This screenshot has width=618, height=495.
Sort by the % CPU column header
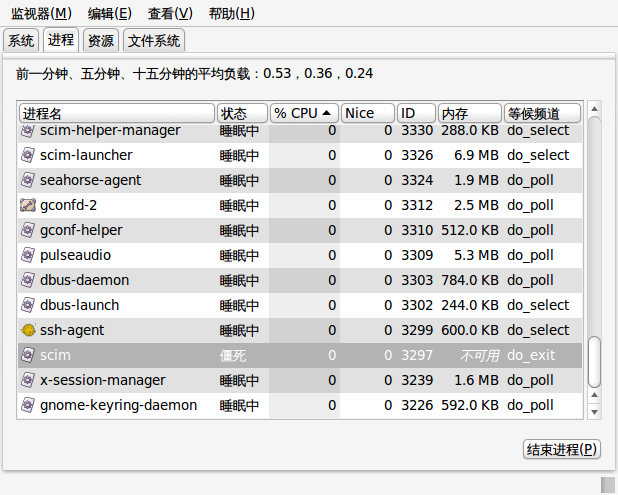tap(304, 114)
